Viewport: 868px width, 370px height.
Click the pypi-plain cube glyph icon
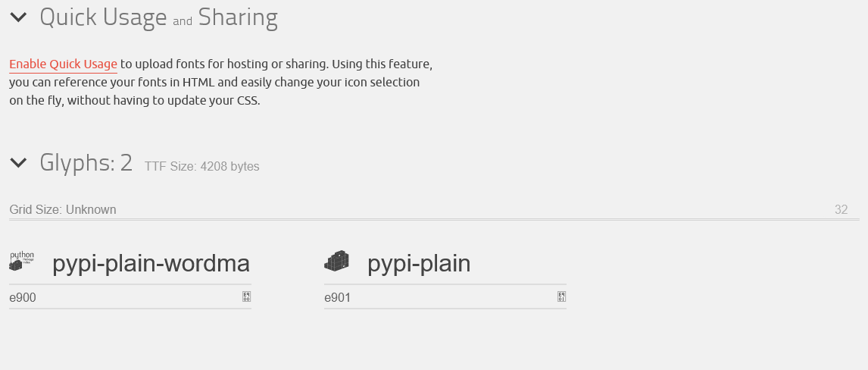337,261
